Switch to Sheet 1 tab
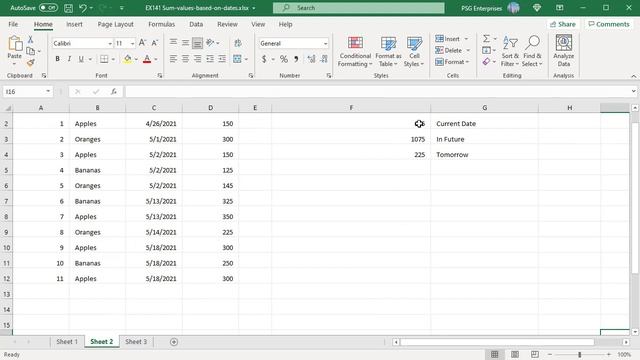 tap(67, 342)
